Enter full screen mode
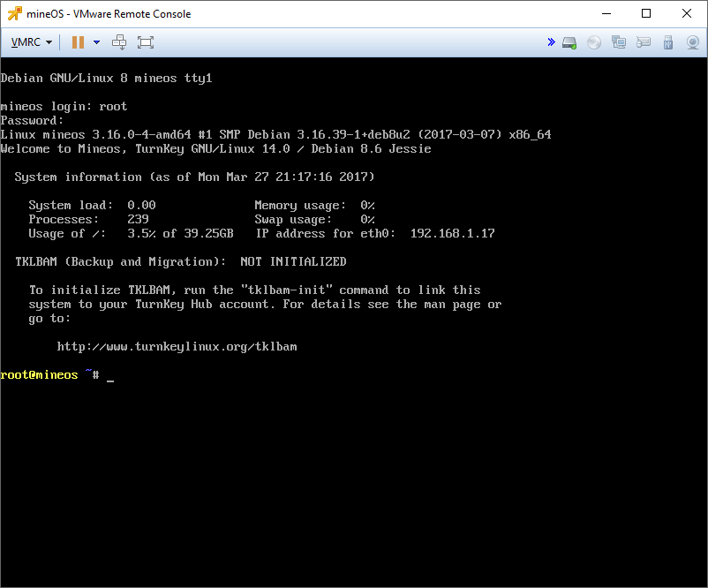The image size is (708, 588). tap(146, 42)
